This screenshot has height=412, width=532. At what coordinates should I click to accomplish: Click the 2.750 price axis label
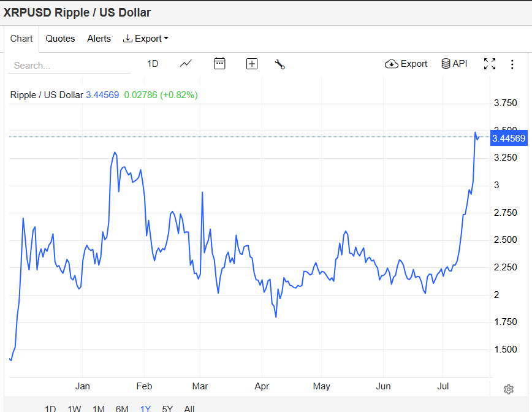pos(505,213)
